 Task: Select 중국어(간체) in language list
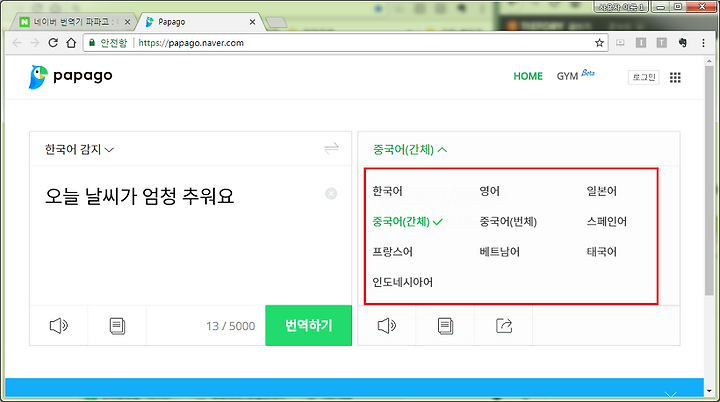pyautogui.click(x=407, y=221)
